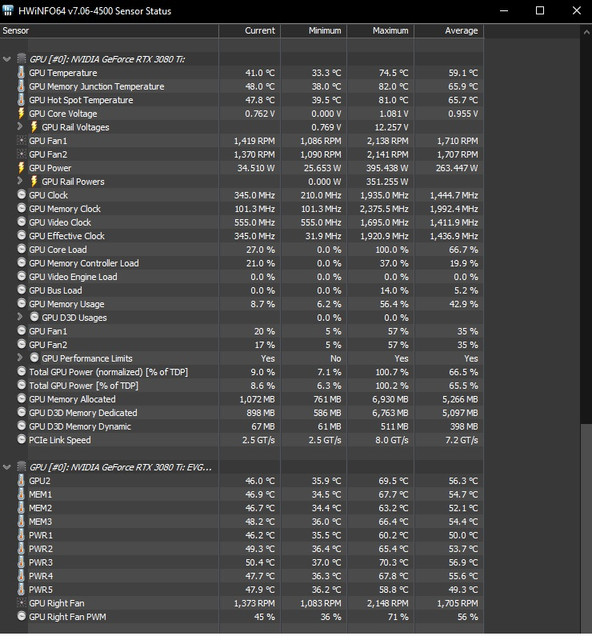Sort by the Sensor column header

tap(109, 31)
